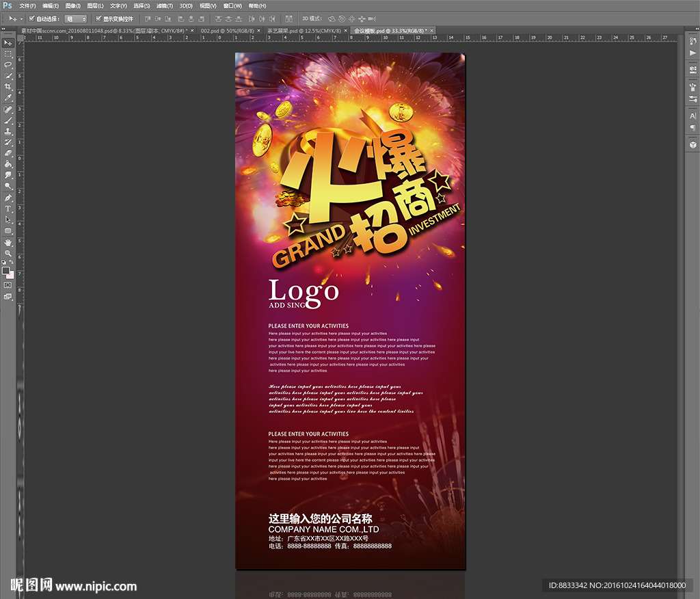This screenshot has height=599, width=700.
Task: Toggle Quick Mask mode
Action: click(8, 285)
